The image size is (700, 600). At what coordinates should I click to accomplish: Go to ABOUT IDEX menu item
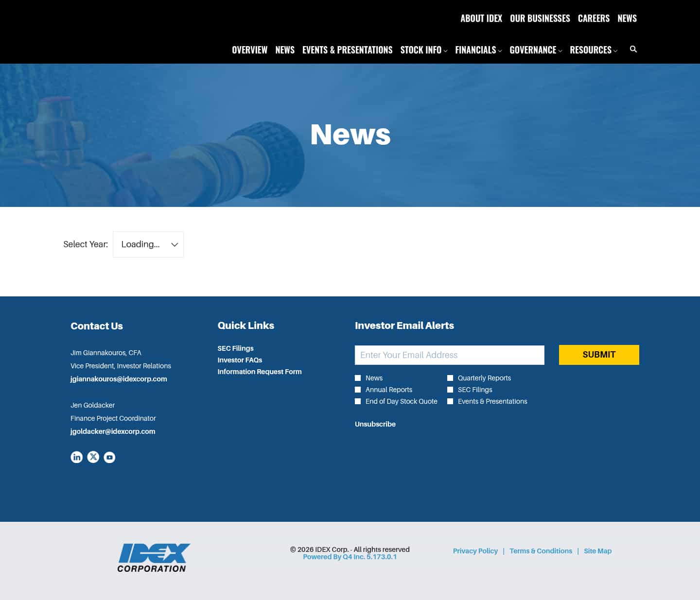click(x=481, y=18)
